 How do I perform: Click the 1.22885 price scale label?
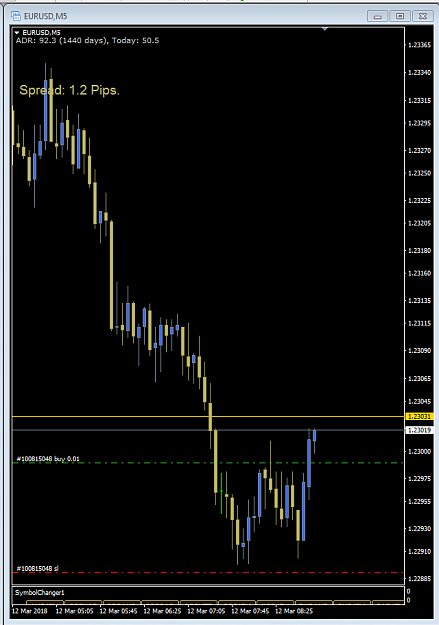tap(419, 578)
